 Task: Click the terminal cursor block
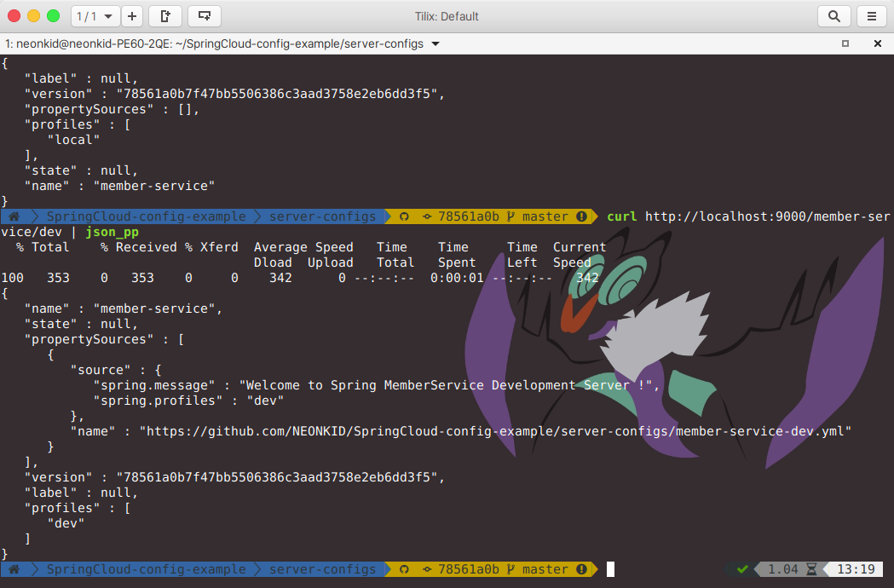point(611,569)
